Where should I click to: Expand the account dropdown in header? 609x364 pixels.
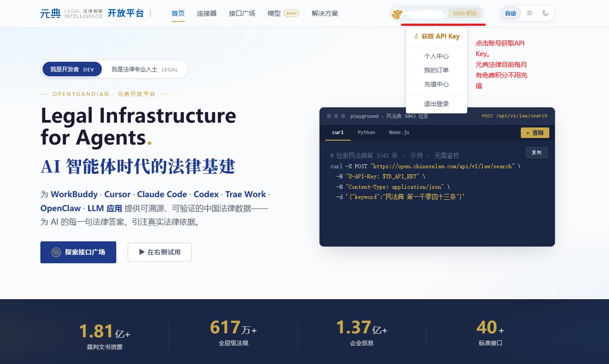[436, 14]
